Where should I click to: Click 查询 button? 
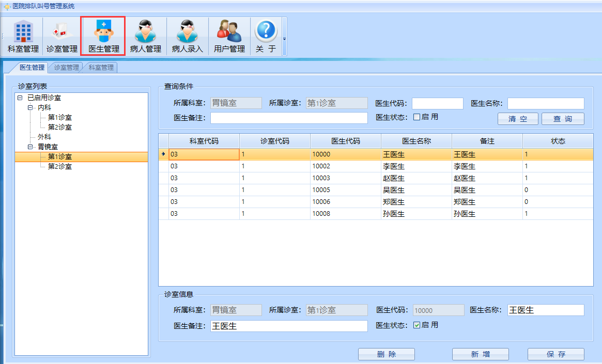(x=563, y=119)
